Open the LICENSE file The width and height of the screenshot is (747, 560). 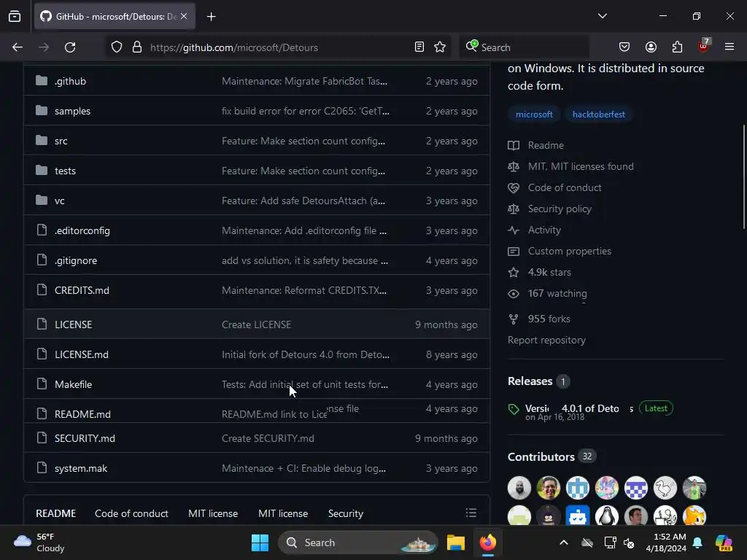click(x=74, y=324)
